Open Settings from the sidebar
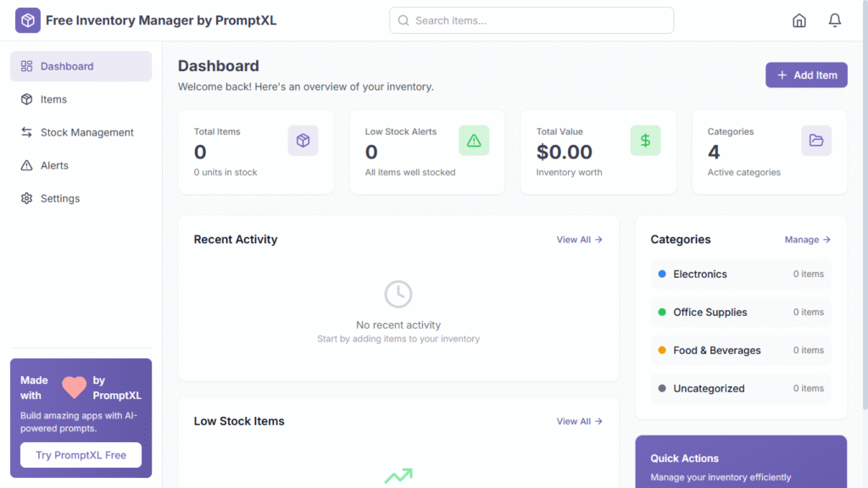 [59, 198]
